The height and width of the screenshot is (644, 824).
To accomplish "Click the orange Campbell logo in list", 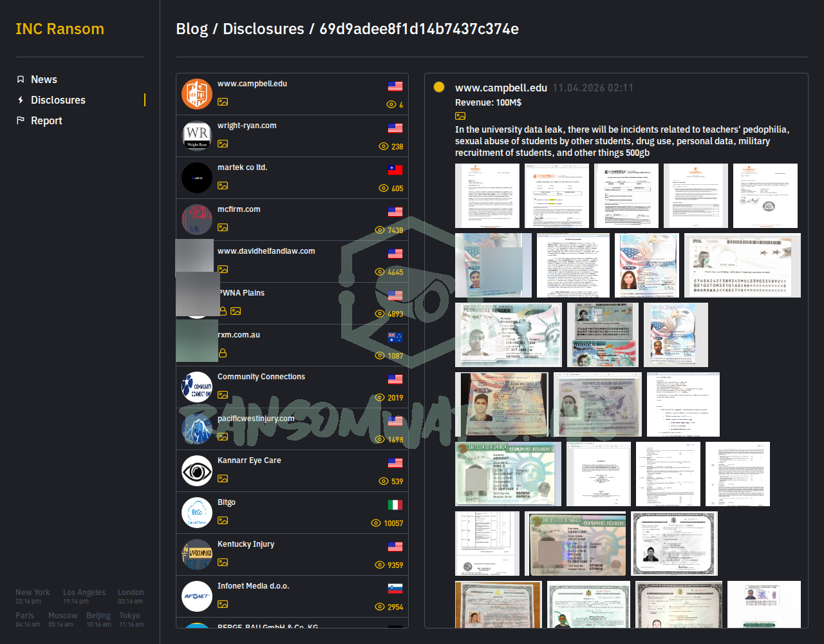I will pos(197,94).
